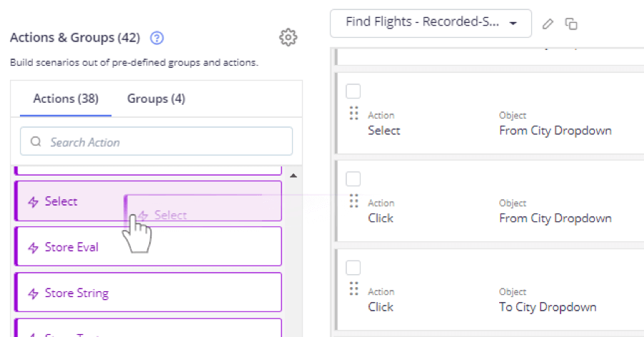Viewport: 644px width, 337px height.
Task: Click the search magnifier icon
Action: (36, 141)
